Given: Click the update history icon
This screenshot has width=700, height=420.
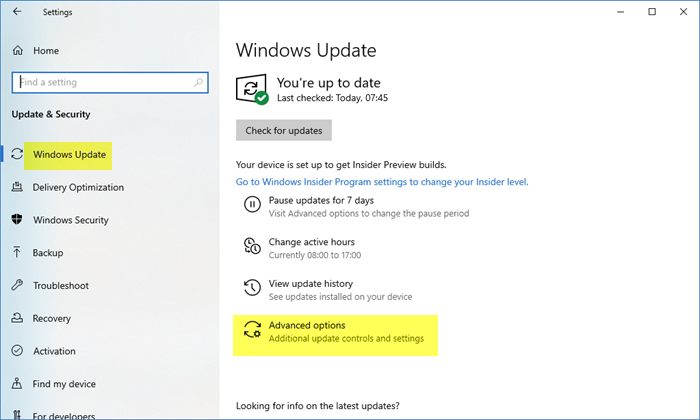Looking at the screenshot, I should pyautogui.click(x=252, y=287).
